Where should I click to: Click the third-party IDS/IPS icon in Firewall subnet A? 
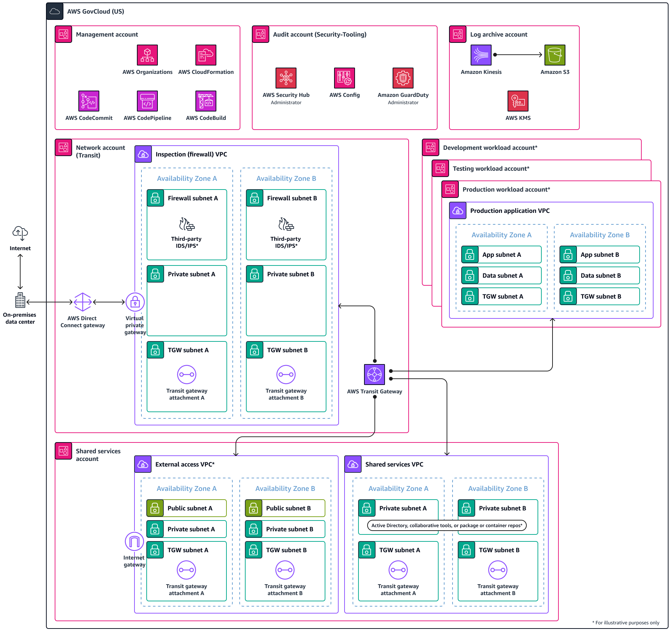coord(187,225)
